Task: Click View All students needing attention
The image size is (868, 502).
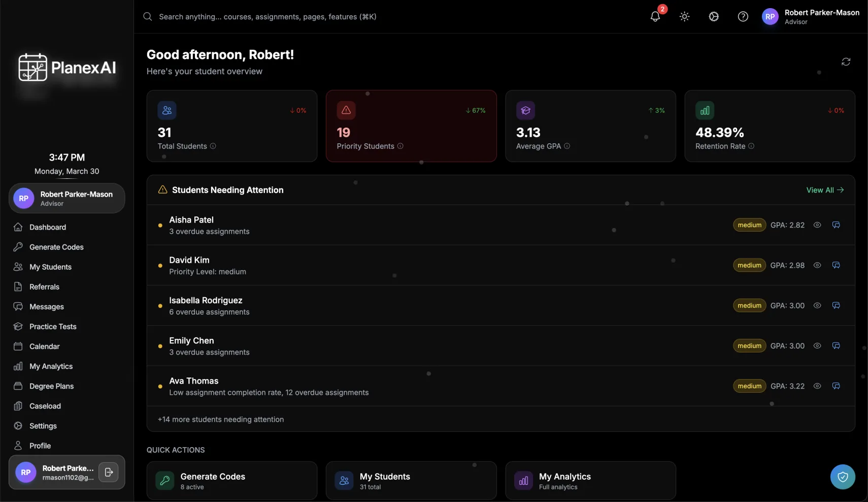Action: 825,190
